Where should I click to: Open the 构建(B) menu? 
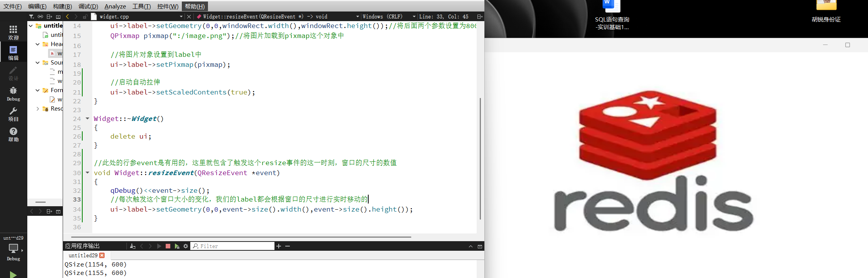tap(62, 6)
